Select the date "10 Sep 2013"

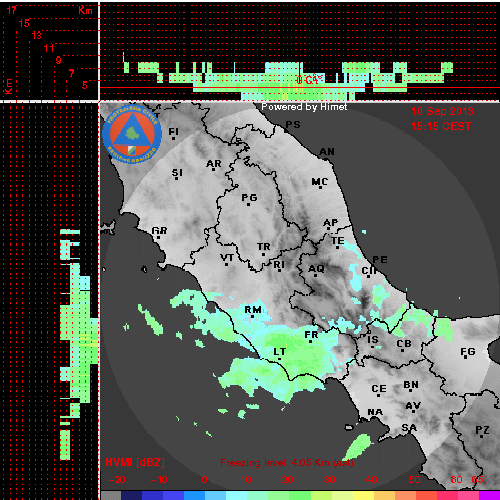tap(442, 111)
